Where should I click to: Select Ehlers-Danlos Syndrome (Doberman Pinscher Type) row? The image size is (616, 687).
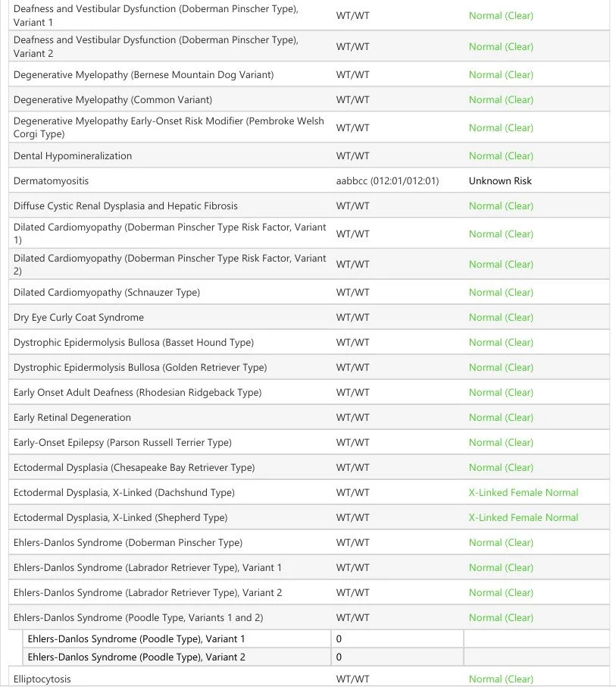[x=309, y=542]
